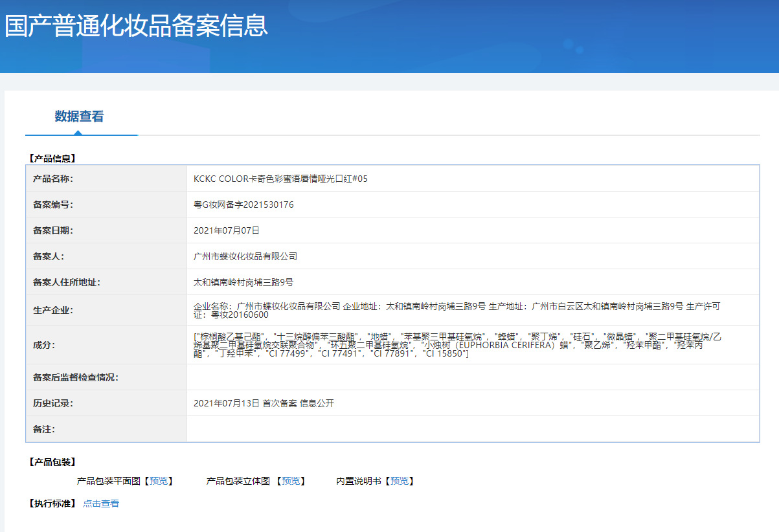Click the 产品名称 row label

[x=53, y=179]
